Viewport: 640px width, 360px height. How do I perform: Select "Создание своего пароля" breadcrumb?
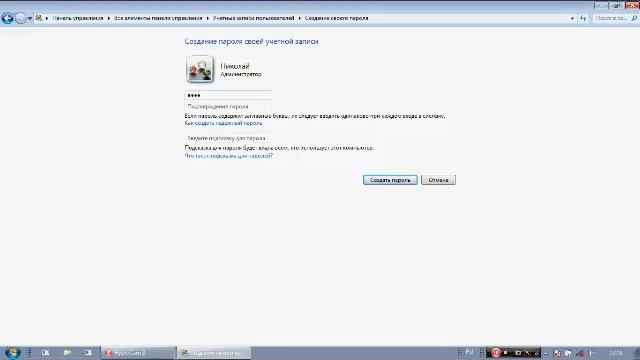click(x=336, y=18)
